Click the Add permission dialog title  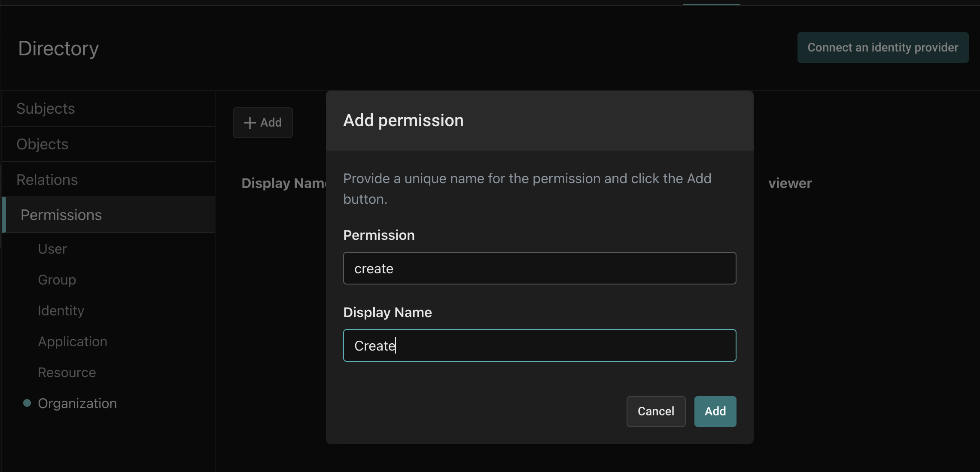tap(403, 120)
